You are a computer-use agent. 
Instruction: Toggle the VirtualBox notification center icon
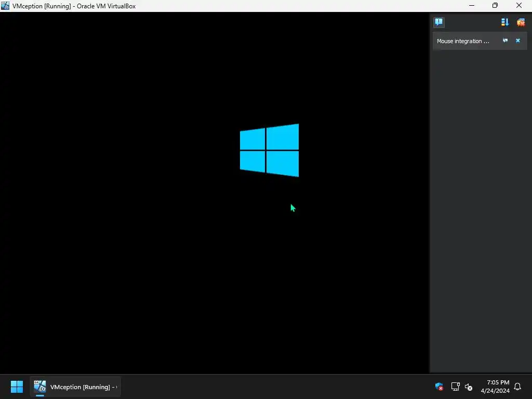(438, 22)
